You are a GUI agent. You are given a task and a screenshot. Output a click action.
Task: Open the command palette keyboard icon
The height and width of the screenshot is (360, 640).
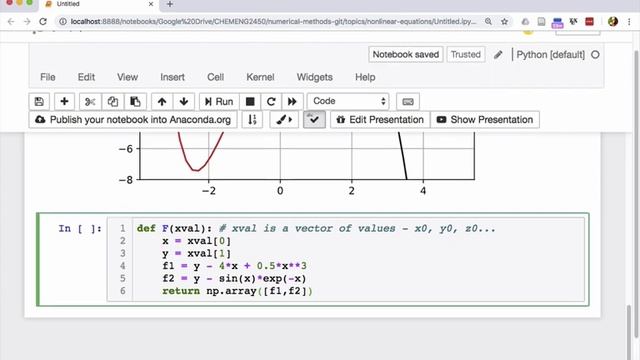408,102
